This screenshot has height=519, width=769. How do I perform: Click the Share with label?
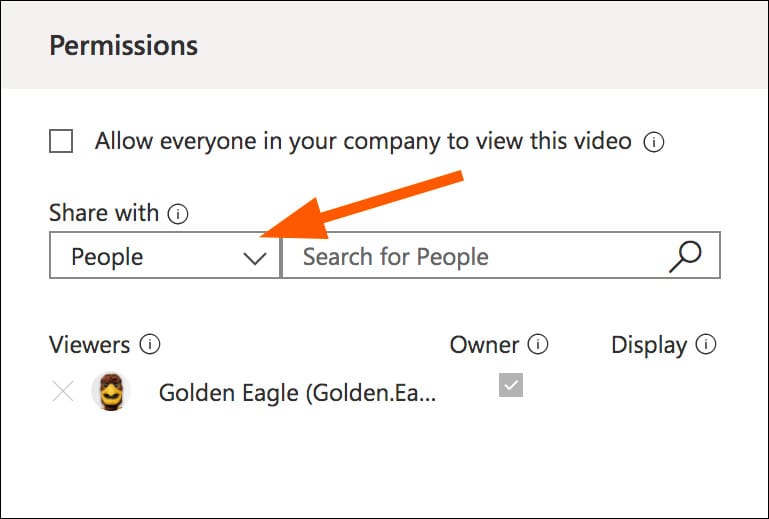[103, 213]
